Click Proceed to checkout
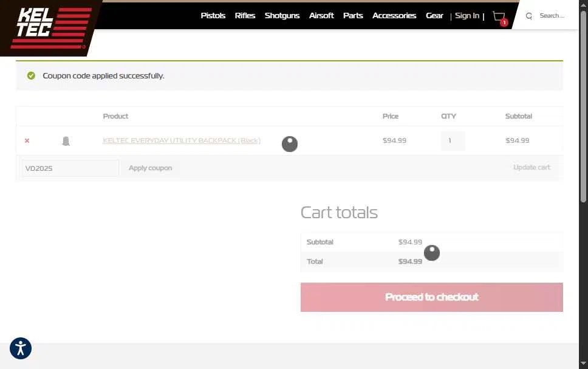 click(432, 297)
